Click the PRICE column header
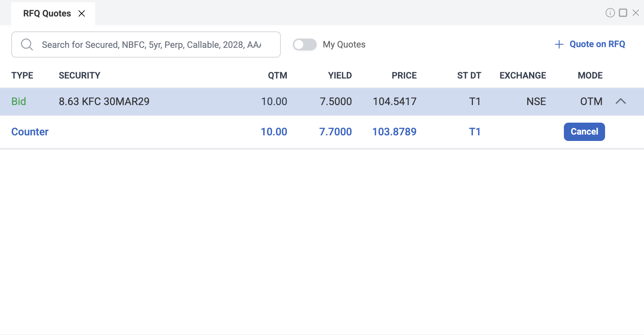 point(404,76)
